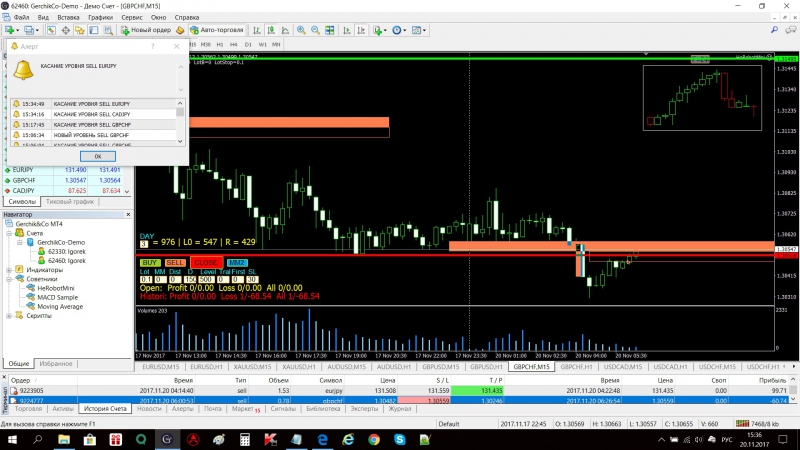The image size is (800, 450).
Task: Click the search magnifier icon at toolbar right
Action: (774, 30)
